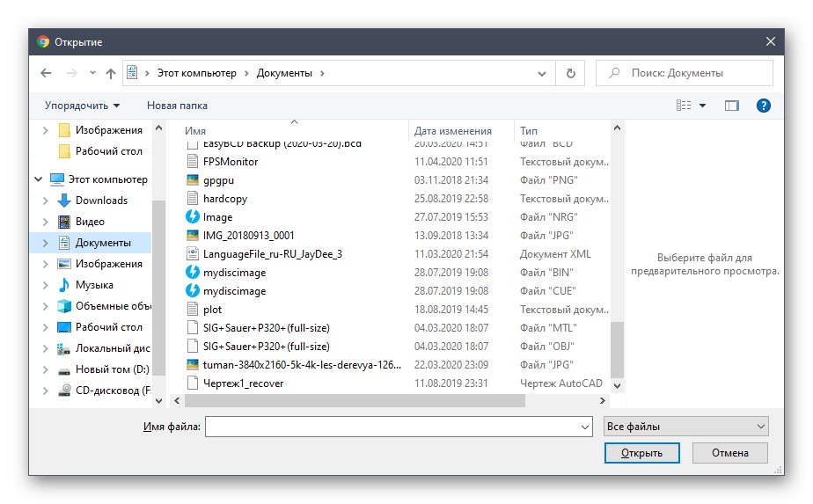Open the Упорядочить menu

pos(82,106)
